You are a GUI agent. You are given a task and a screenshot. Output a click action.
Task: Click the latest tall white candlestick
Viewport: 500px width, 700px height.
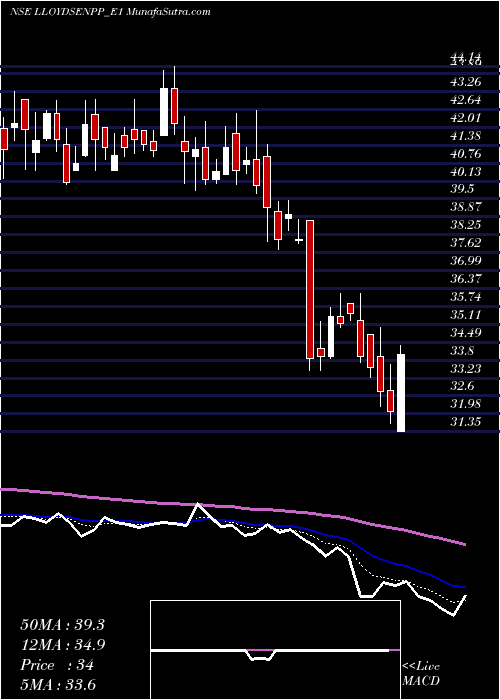coord(401,393)
